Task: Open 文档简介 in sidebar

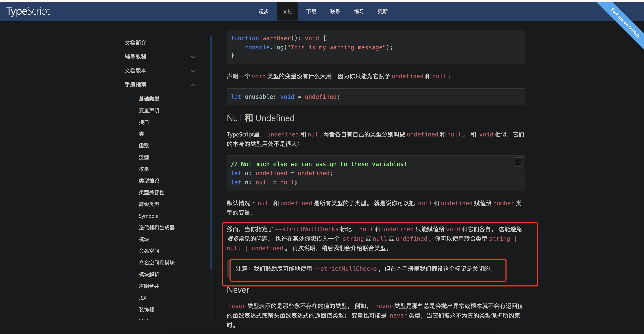Action: click(x=136, y=43)
